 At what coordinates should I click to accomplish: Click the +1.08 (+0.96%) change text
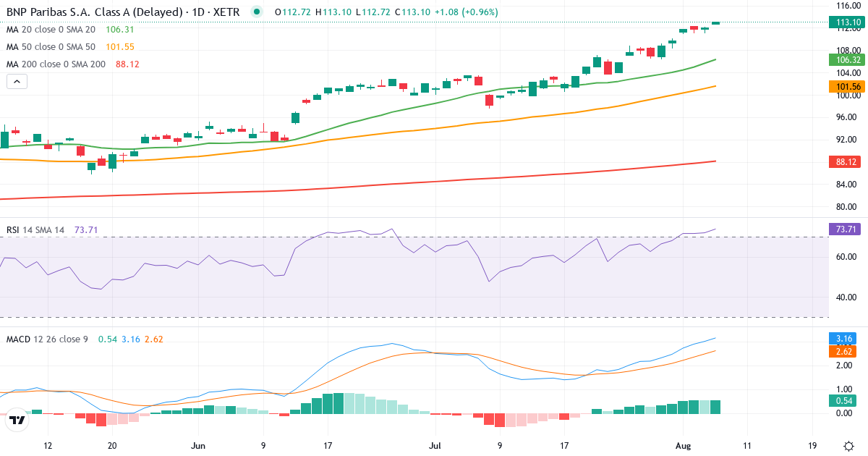pos(467,12)
